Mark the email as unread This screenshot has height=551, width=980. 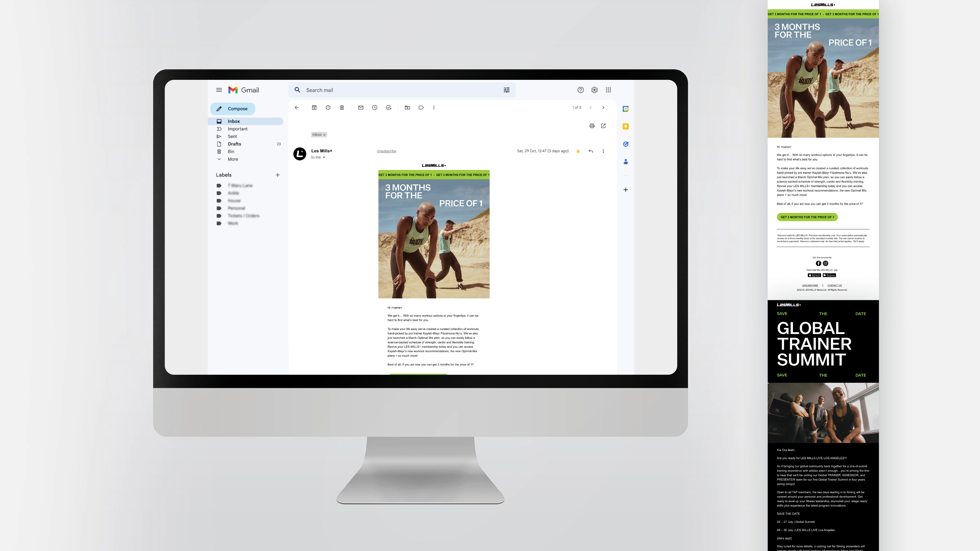(x=361, y=108)
